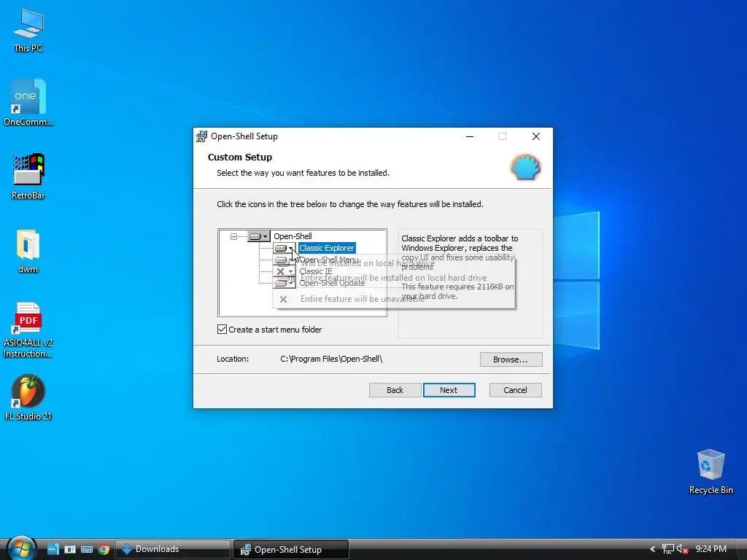Click the Open-Shell shell logo
Screen dimensions: 747x560
tap(525, 167)
